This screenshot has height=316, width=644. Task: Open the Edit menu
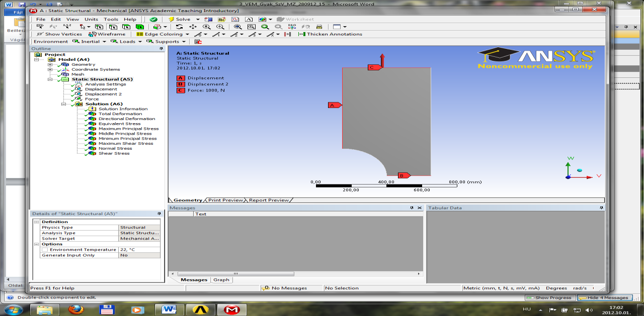click(x=56, y=19)
